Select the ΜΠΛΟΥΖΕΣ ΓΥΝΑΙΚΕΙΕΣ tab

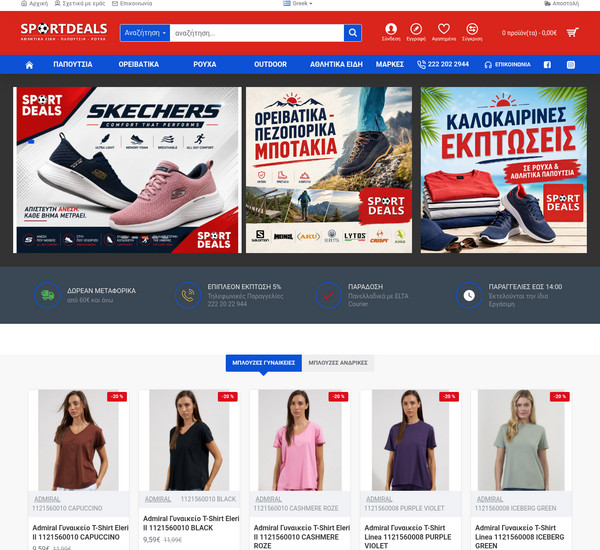click(x=264, y=363)
